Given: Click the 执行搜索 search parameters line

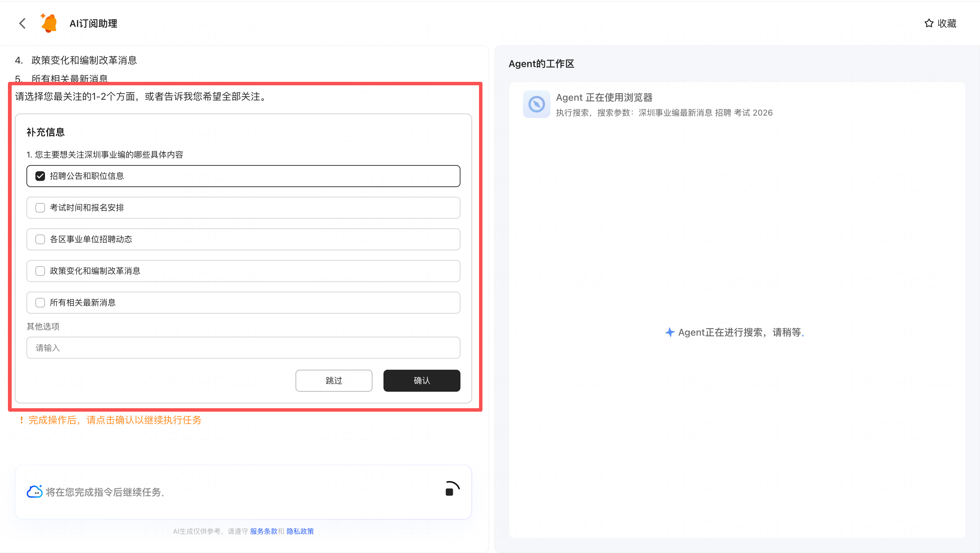Looking at the screenshot, I should click(664, 113).
